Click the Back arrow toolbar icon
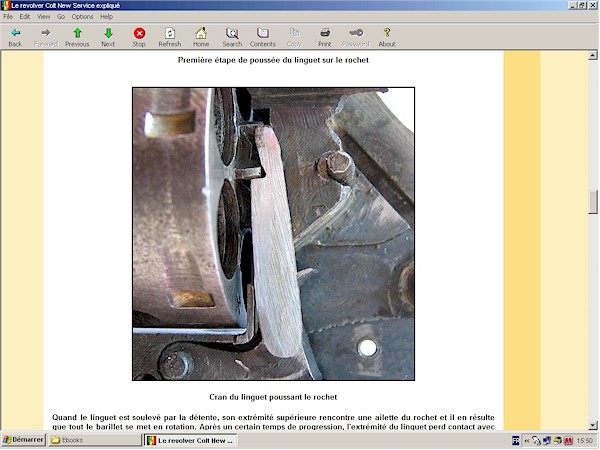The image size is (600, 450). 15,37
